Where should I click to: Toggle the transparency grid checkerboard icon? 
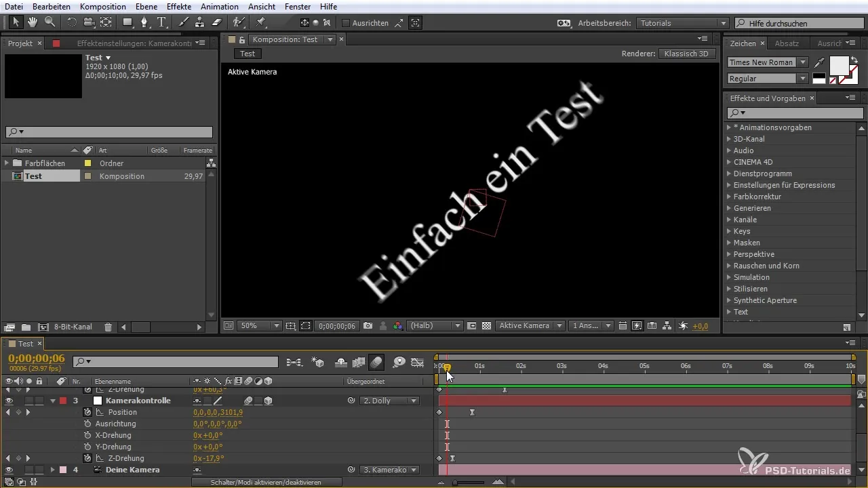(486, 325)
